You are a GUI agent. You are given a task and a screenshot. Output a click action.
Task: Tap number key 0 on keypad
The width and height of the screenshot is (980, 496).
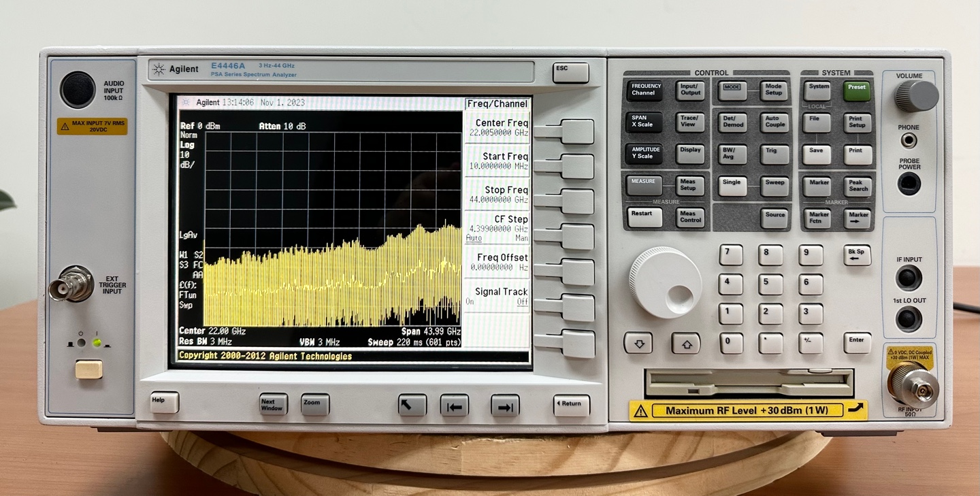pos(731,343)
